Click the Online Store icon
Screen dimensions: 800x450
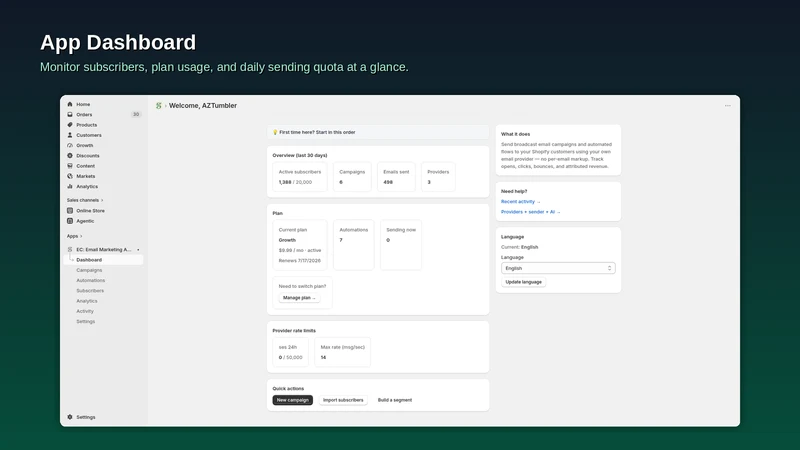click(70, 211)
